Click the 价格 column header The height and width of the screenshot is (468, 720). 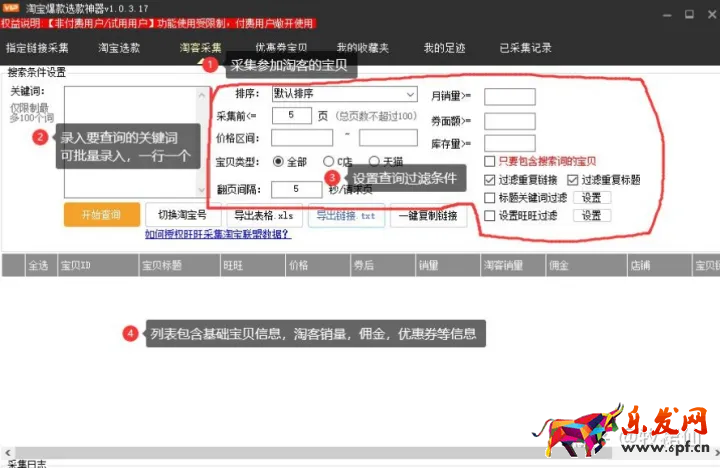tap(318, 265)
